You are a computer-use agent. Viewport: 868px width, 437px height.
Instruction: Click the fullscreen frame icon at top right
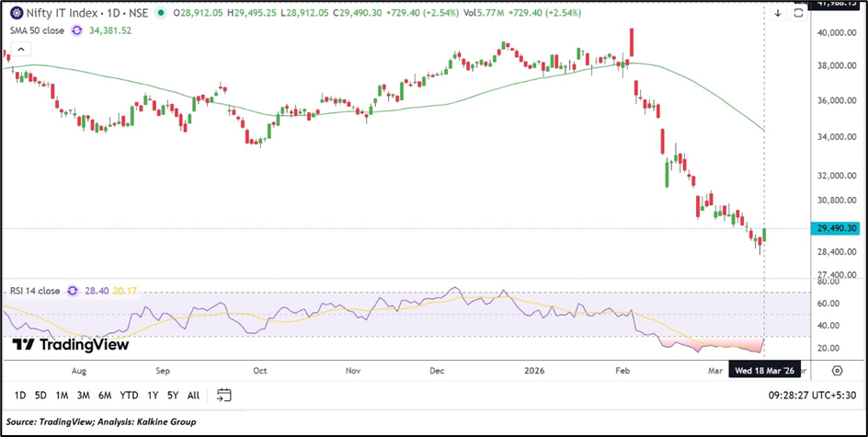pyautogui.click(x=798, y=13)
